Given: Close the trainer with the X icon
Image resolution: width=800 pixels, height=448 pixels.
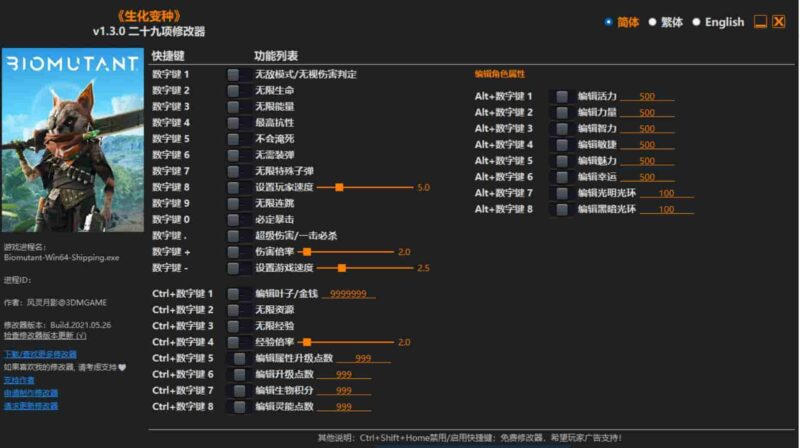Looking at the screenshot, I should (779, 22).
